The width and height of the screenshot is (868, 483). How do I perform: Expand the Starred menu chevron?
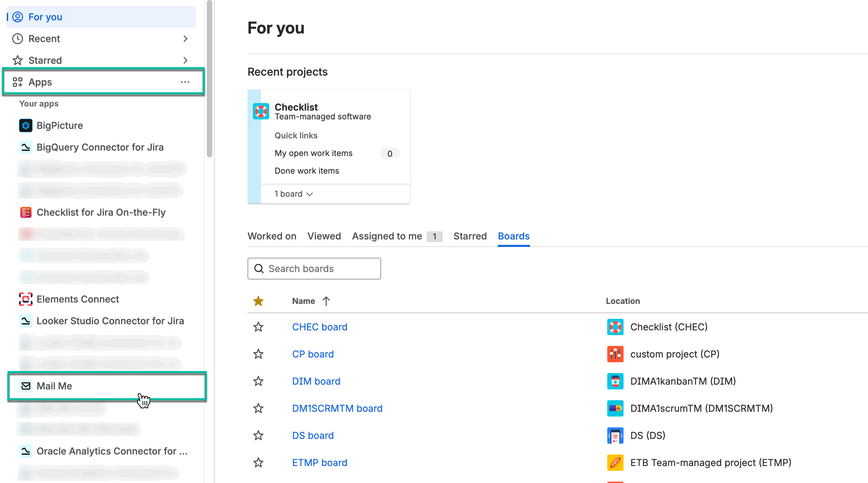click(x=185, y=60)
